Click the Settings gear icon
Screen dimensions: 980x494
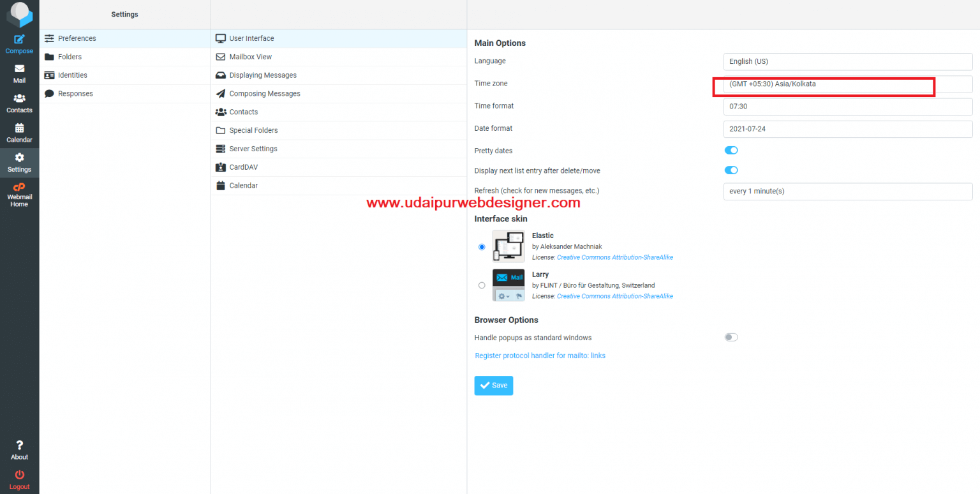19,158
